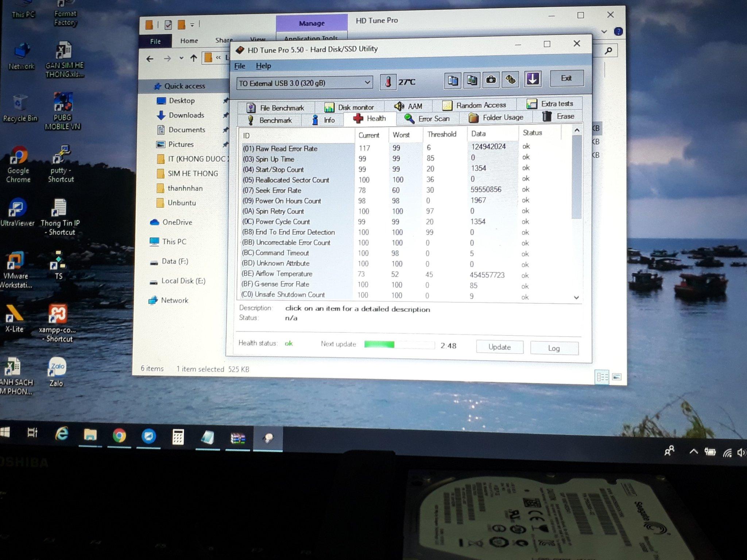Switch to the Error Scan tab
Viewport: 747px width, 560px height.
pyautogui.click(x=427, y=119)
